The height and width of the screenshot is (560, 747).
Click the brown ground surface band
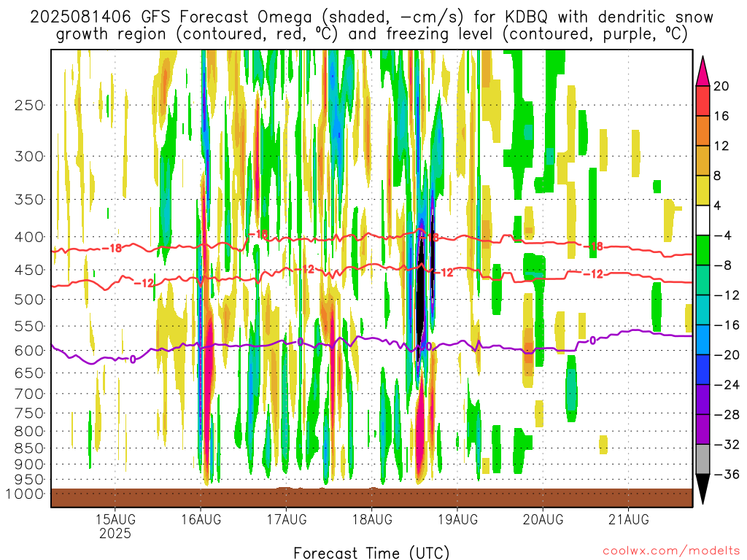tap(371, 497)
